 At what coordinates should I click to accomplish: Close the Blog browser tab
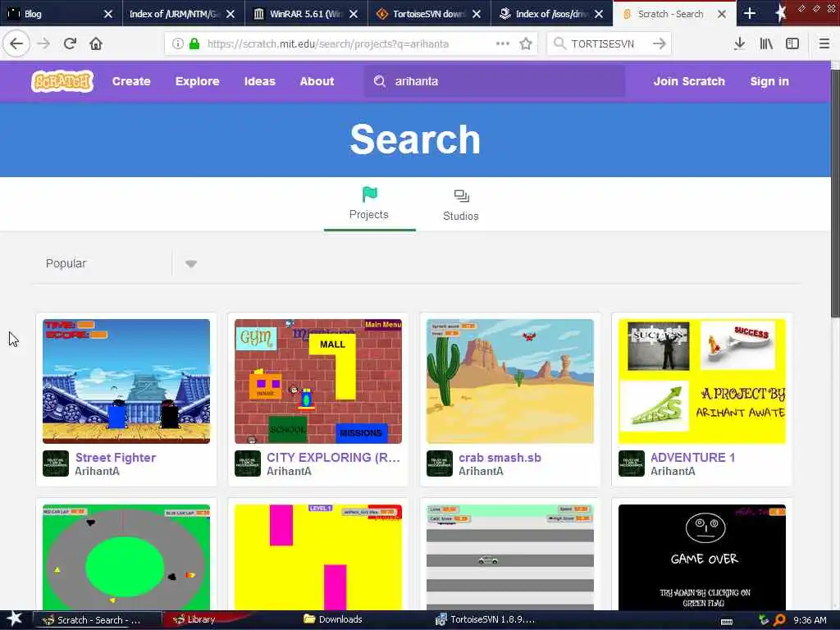107,14
